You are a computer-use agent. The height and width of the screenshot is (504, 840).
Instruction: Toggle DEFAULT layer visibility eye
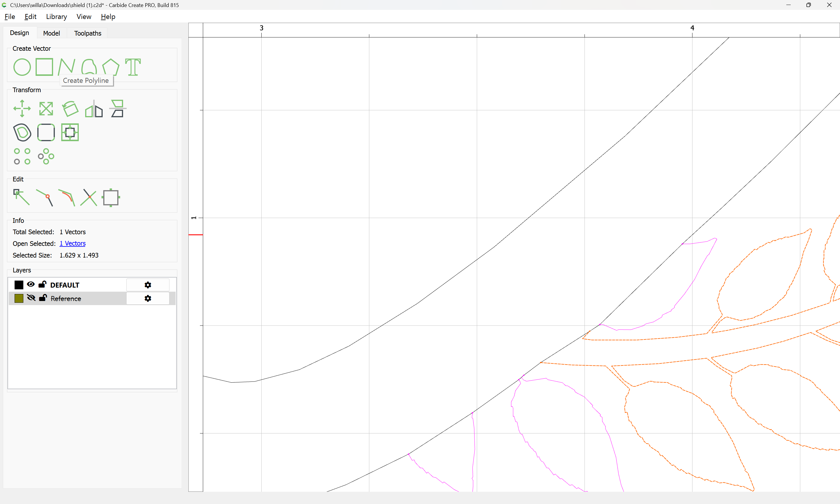coord(31,284)
